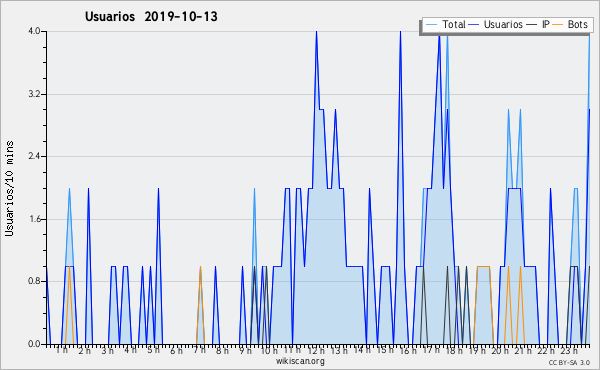Click the '14 h' x-axis label
Image resolution: width=600 pixels, height=370 pixels.
point(362,350)
